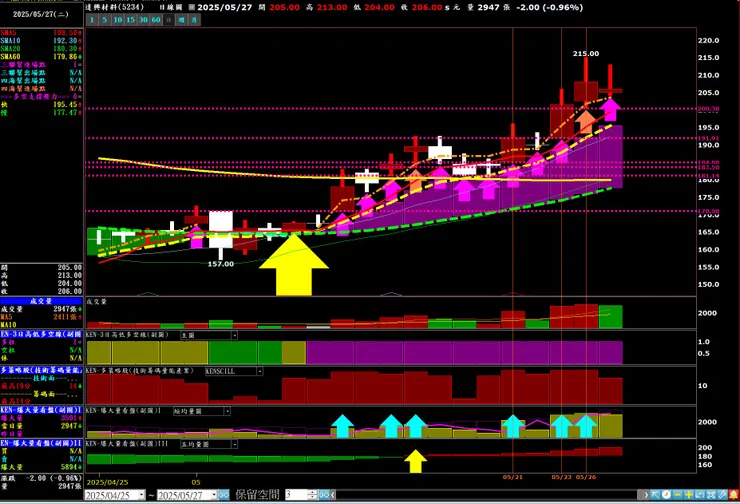Select the 60-minute timeframe button

click(156, 20)
